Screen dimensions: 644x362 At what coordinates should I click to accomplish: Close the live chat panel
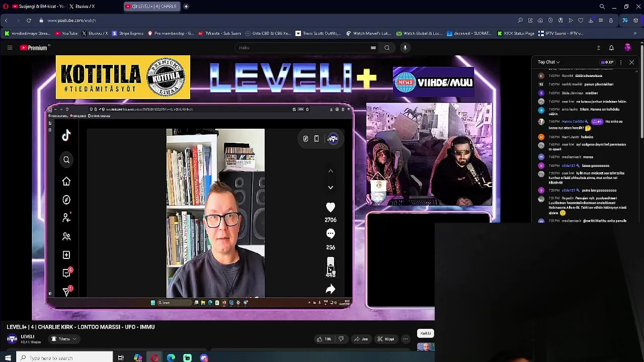point(631,62)
